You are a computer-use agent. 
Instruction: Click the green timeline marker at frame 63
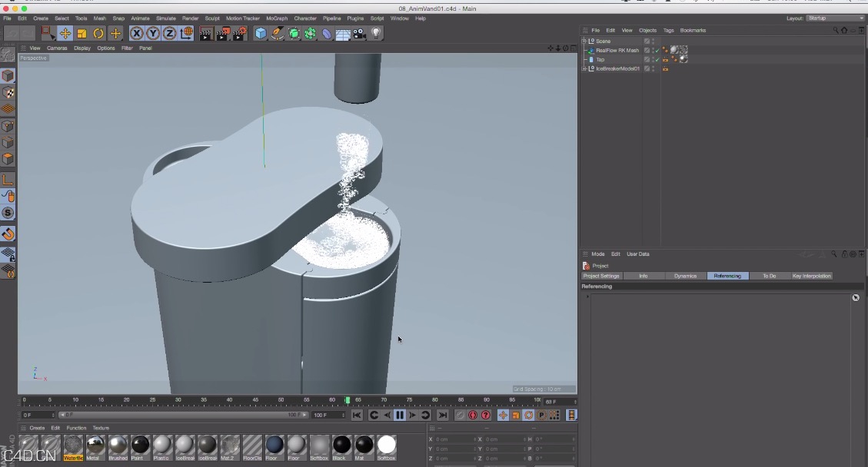[x=348, y=400]
